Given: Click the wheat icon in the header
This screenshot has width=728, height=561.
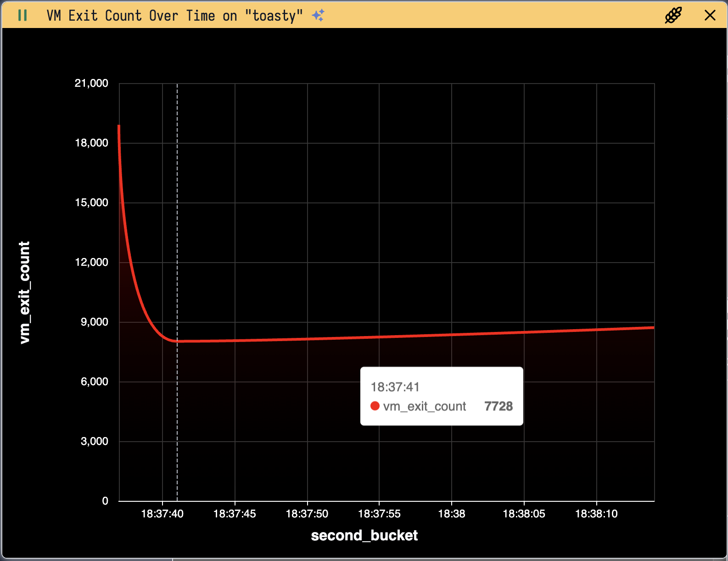Looking at the screenshot, I should tap(673, 15).
